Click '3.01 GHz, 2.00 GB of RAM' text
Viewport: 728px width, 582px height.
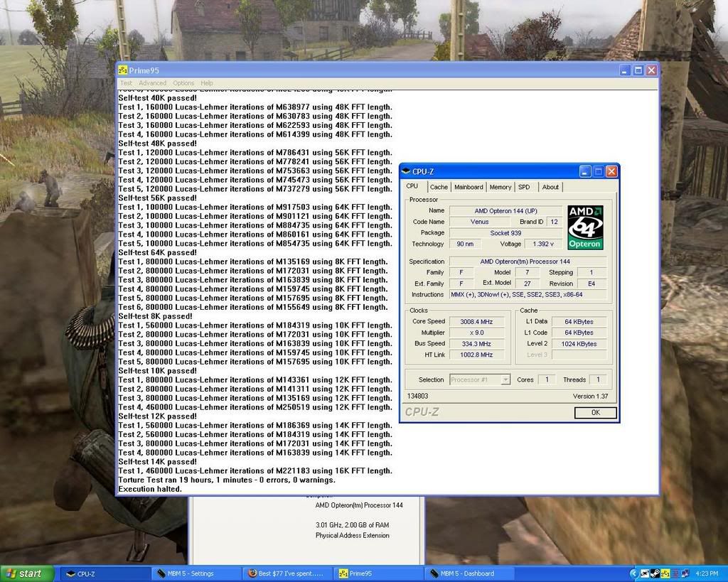click(x=353, y=525)
